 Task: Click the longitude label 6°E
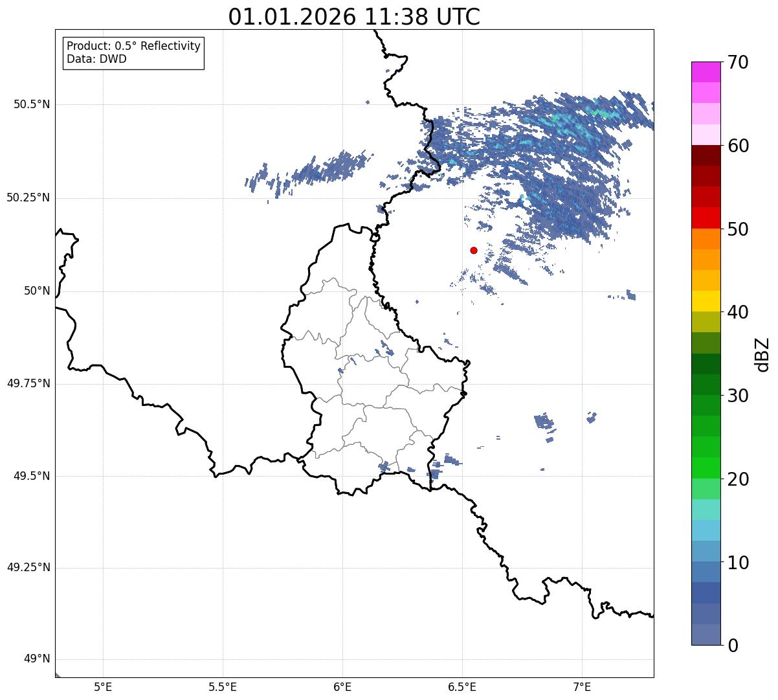(x=342, y=687)
